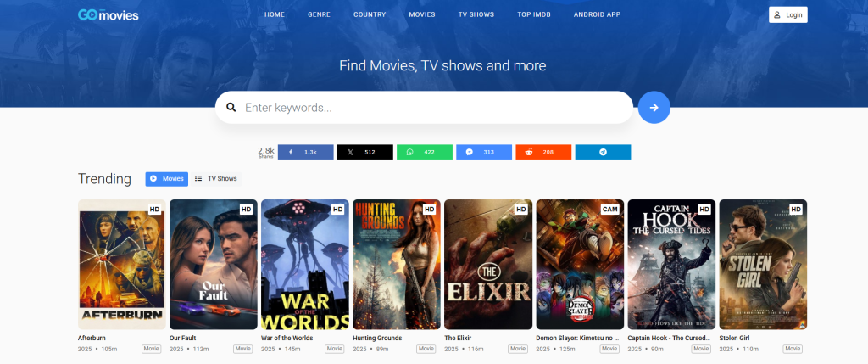Open Top IMDB page

534,14
